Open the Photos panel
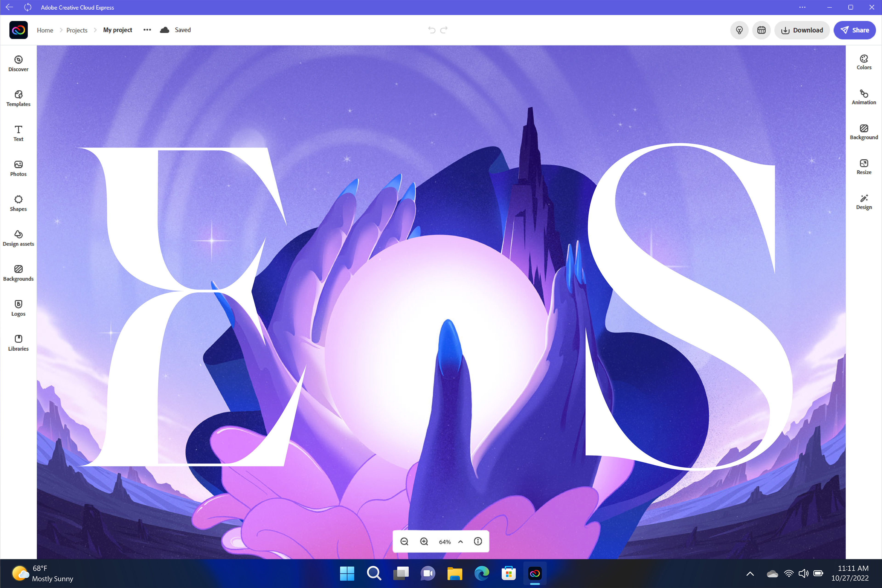 [18, 168]
